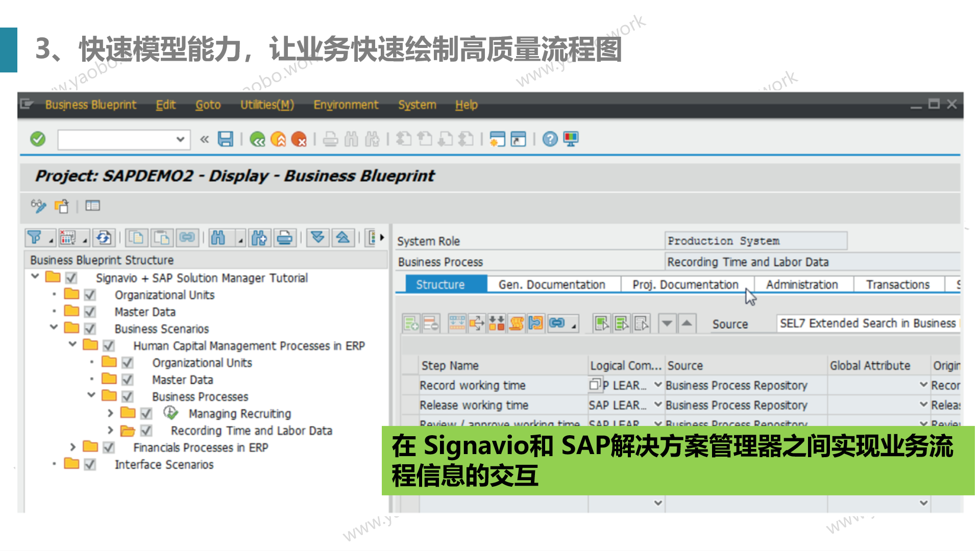
Task: Toggle checkbox for Recording Time and Labor Data
Action: click(146, 431)
